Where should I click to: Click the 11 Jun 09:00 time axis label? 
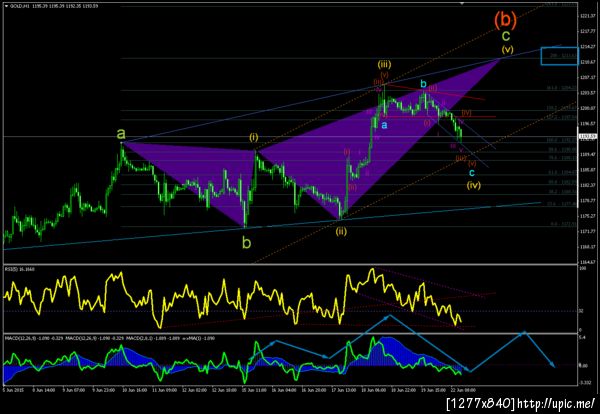click(x=166, y=390)
